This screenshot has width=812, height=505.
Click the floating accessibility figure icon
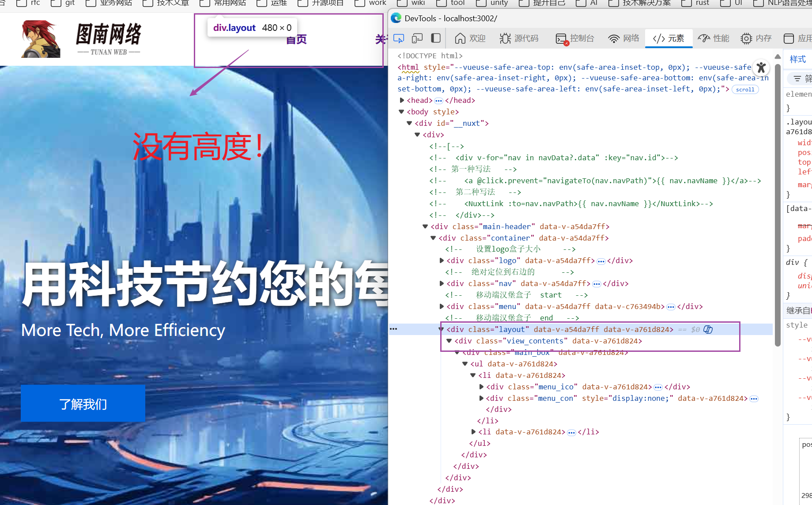tap(761, 68)
